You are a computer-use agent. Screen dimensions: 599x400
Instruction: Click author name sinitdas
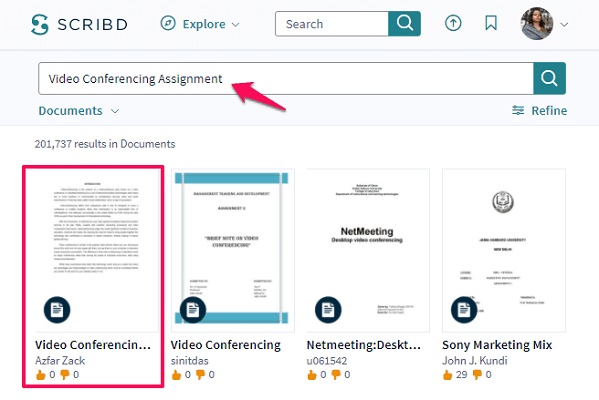click(x=189, y=360)
